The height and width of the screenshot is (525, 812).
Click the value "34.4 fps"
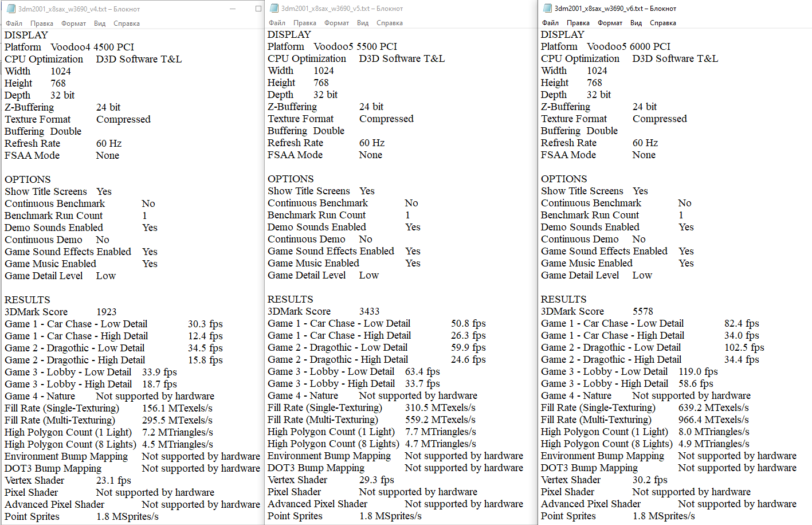pyautogui.click(x=742, y=359)
